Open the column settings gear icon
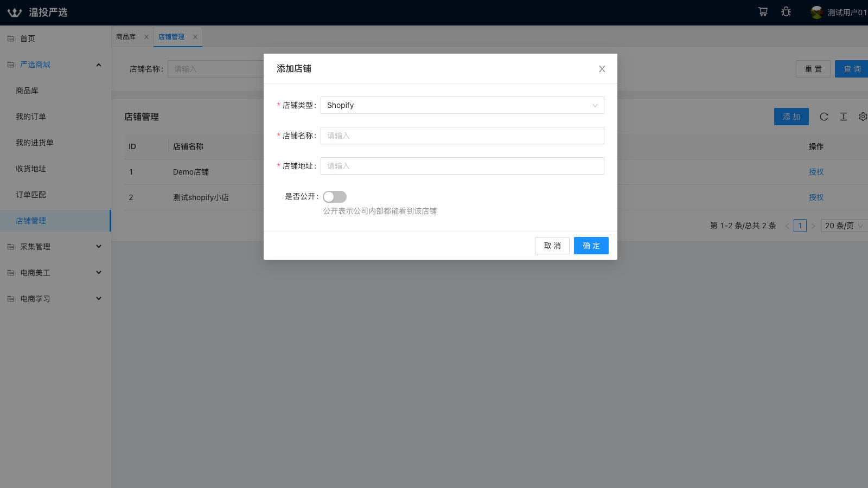The image size is (868, 488). click(x=863, y=117)
